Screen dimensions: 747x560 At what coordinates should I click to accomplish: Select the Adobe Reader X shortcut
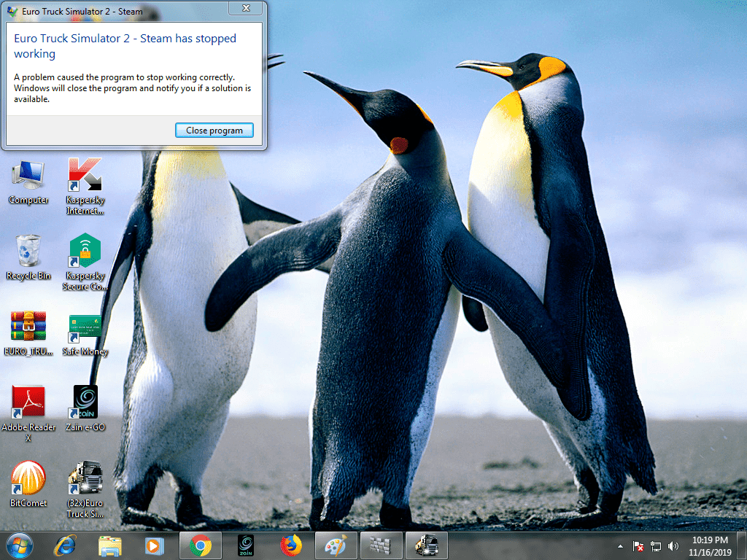coord(28,413)
